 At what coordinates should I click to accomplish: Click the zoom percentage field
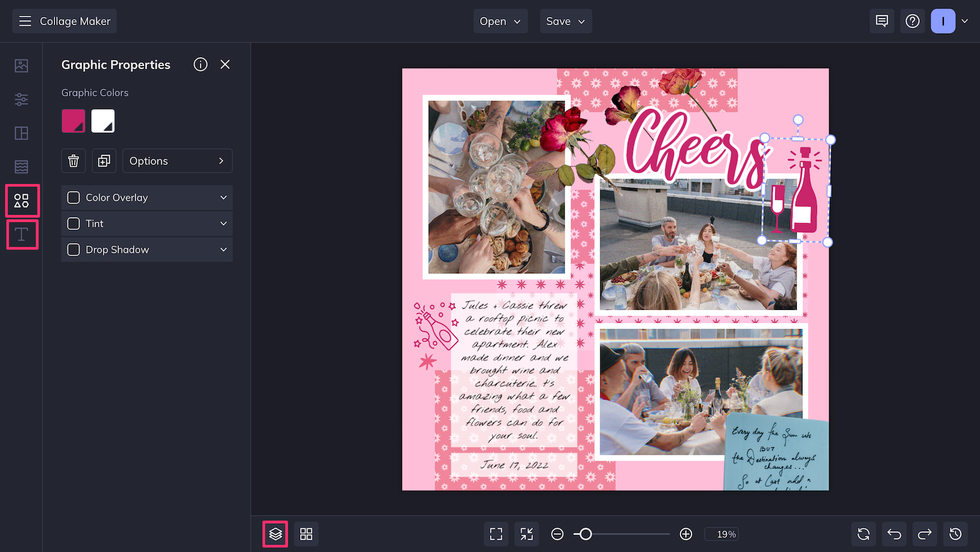click(722, 534)
